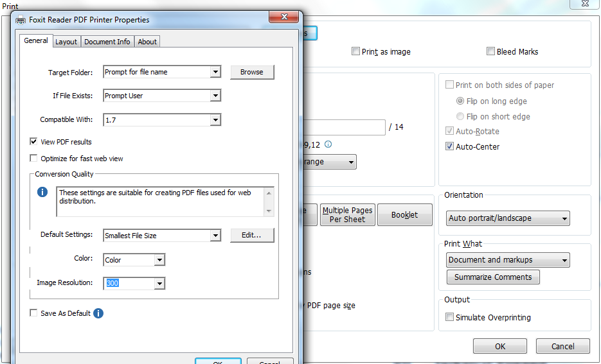
Task: Expand the Compatible With version dropdown
Action: click(x=215, y=120)
